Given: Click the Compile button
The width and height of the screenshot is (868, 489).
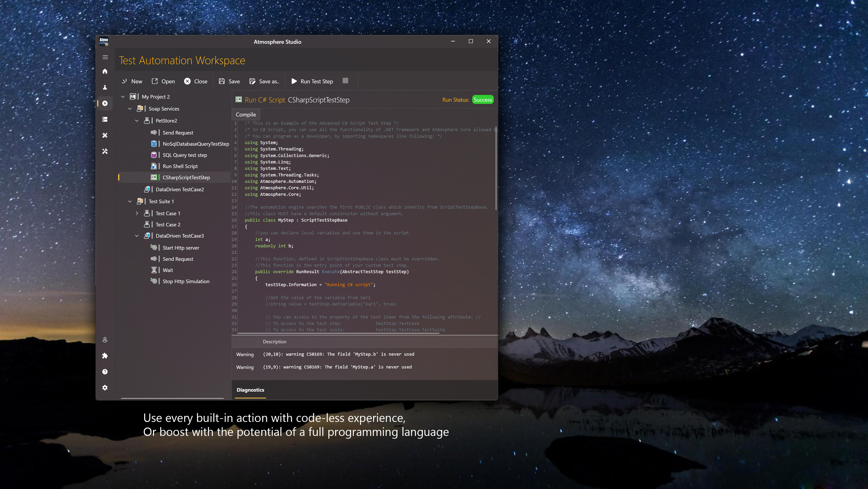Looking at the screenshot, I should pos(246,115).
